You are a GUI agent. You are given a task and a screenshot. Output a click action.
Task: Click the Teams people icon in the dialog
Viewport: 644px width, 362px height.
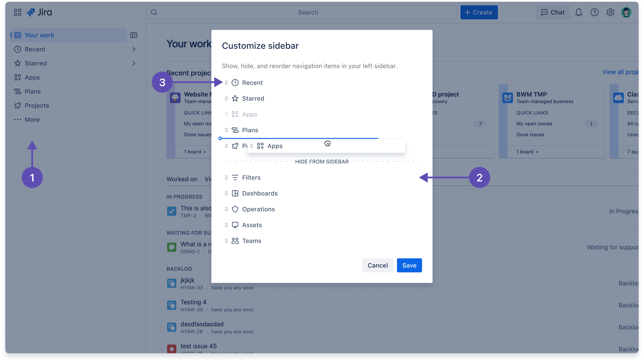point(235,241)
